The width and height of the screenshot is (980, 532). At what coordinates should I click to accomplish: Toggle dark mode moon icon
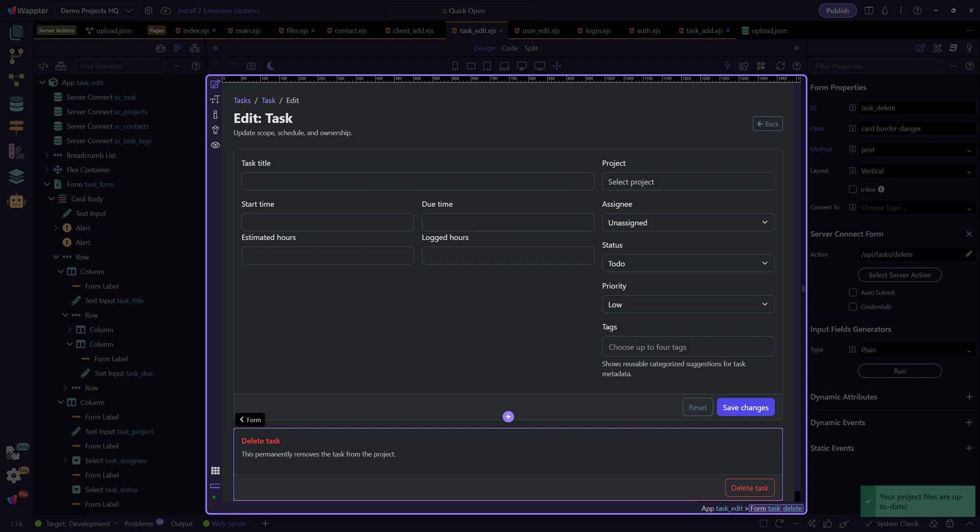click(x=271, y=66)
